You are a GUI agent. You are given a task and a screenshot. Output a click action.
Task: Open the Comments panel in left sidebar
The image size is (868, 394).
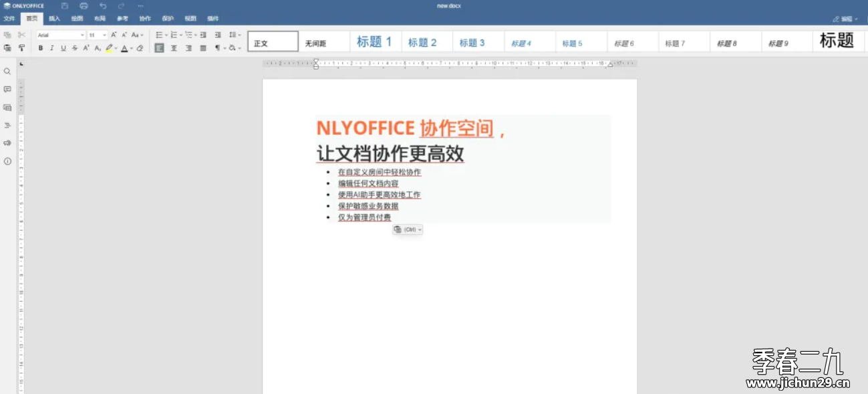click(7, 90)
